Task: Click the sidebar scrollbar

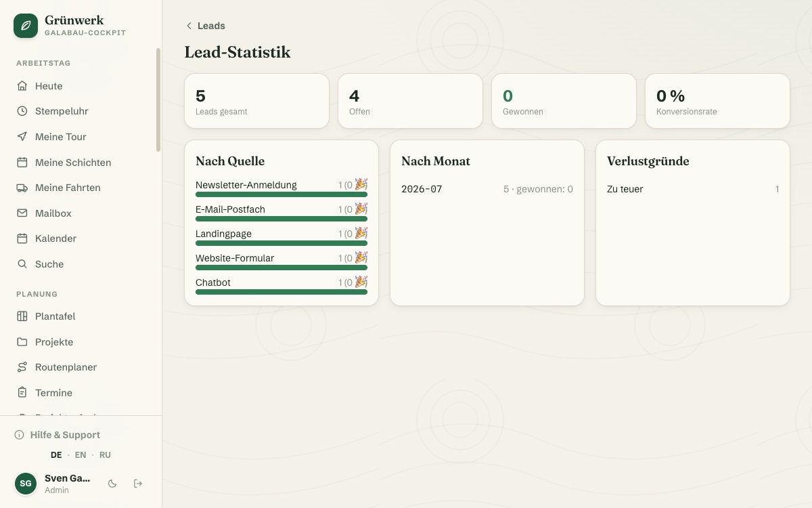Action: click(x=158, y=100)
